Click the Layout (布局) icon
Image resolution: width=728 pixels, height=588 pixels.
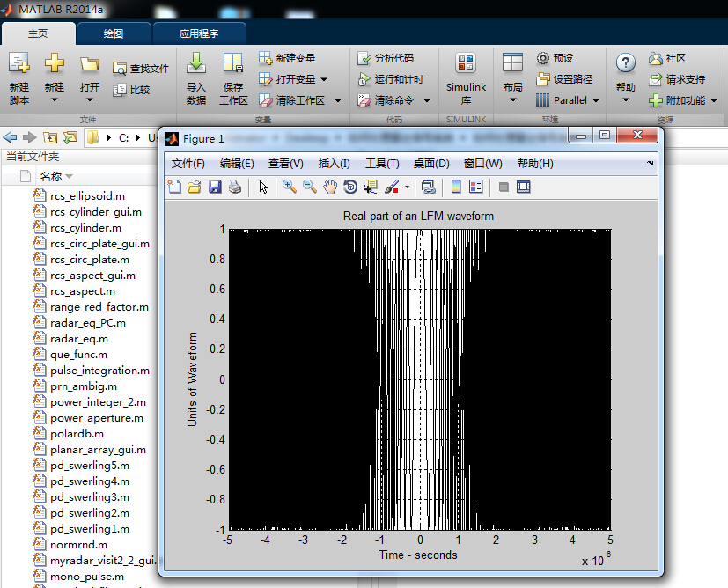512,62
